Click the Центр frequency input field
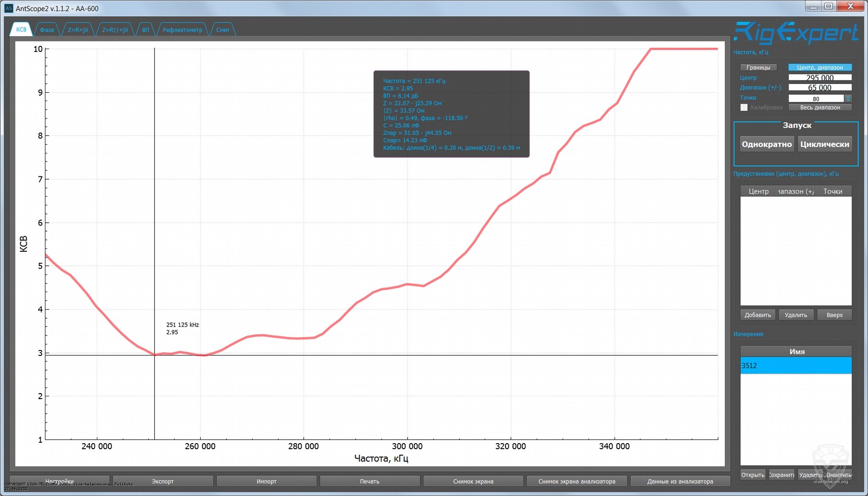This screenshot has width=868, height=496. pos(819,78)
